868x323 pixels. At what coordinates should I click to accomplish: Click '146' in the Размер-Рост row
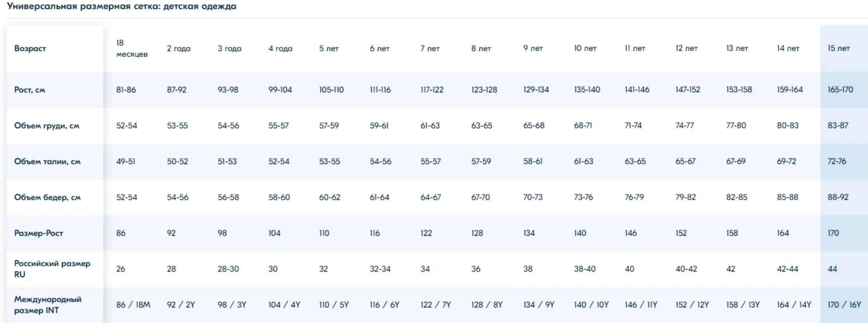631,233
